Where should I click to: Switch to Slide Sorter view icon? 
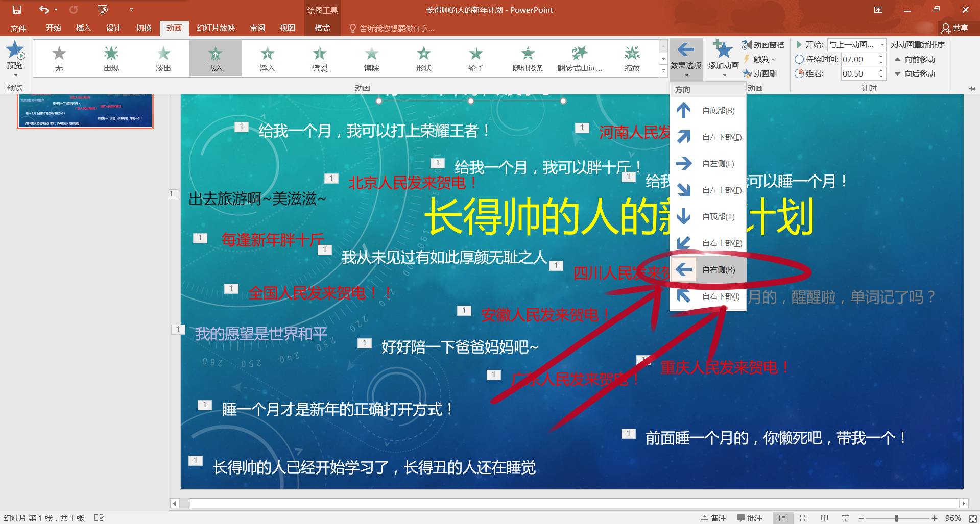click(x=803, y=518)
